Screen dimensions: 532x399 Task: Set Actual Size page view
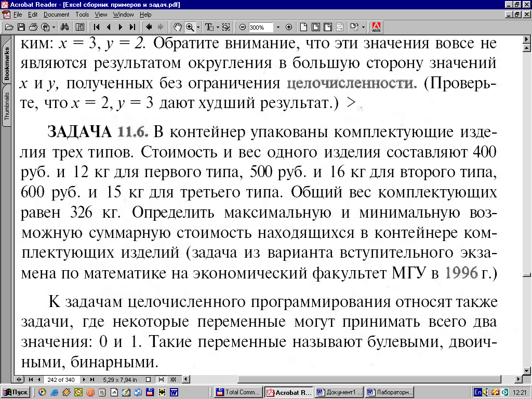point(303,27)
